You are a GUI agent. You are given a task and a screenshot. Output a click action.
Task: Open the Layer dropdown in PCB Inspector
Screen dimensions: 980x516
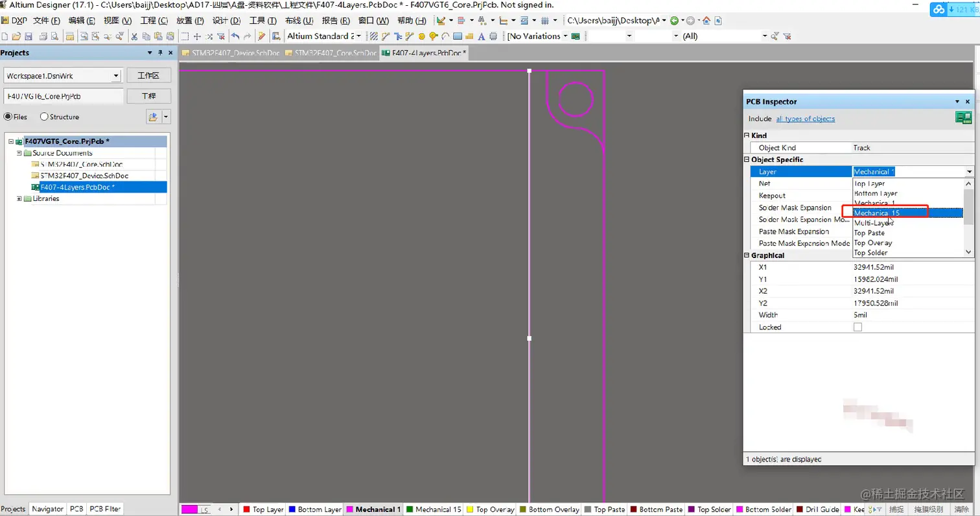(x=969, y=172)
